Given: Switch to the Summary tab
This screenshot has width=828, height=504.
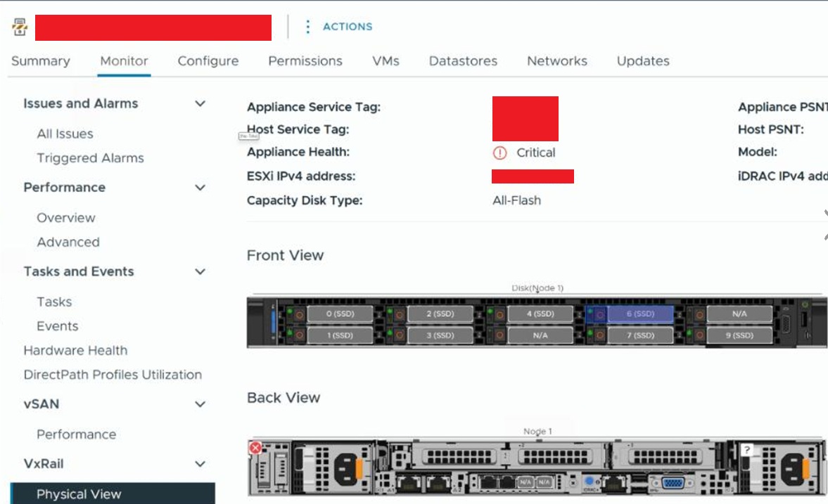Looking at the screenshot, I should 41,61.
